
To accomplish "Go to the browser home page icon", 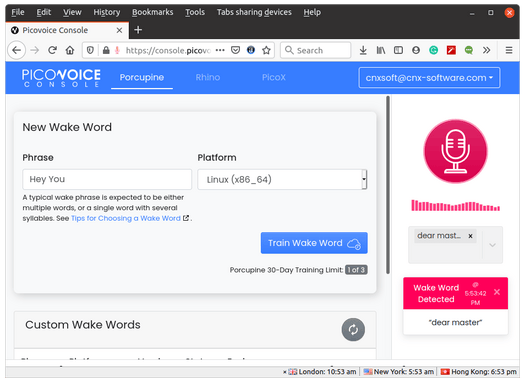I will click(x=70, y=50).
